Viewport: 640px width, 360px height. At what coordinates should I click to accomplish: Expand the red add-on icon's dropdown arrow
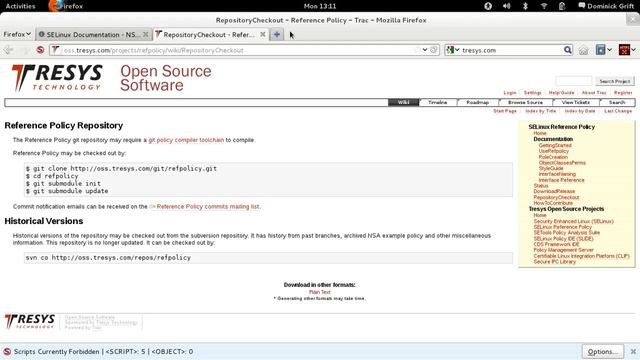tap(633, 50)
